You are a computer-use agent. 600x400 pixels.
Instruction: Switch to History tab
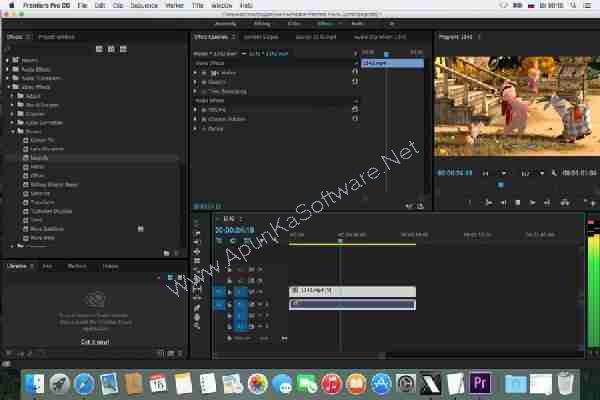[110, 266]
